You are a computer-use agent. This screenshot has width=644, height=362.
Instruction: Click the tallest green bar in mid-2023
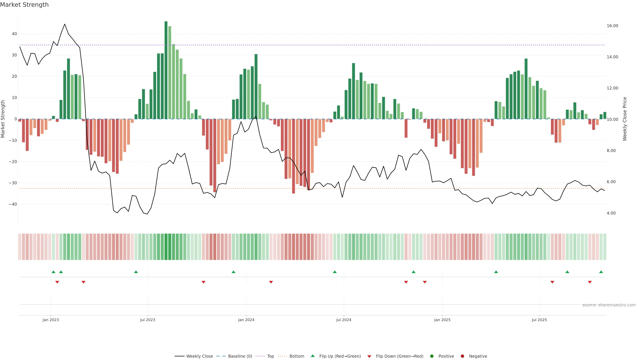[x=166, y=70]
